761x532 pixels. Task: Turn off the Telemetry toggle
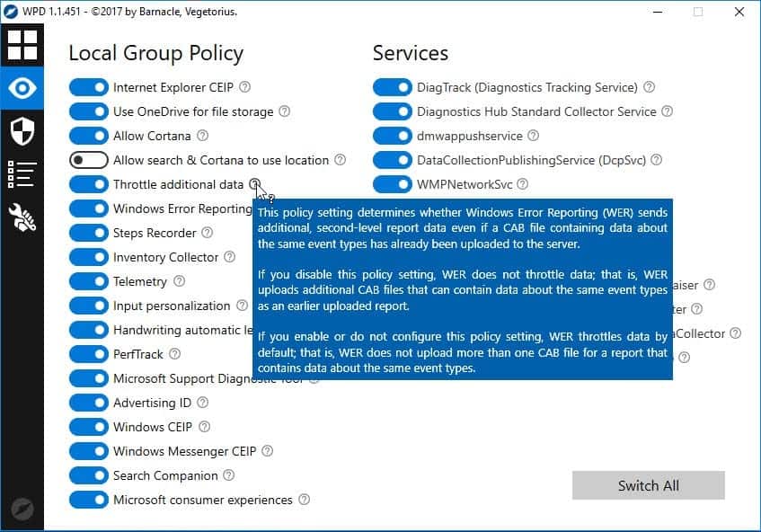(x=88, y=281)
